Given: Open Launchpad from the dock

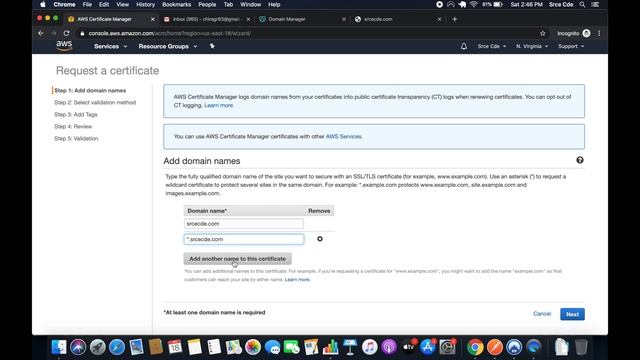Looking at the screenshot, I should 98,347.
